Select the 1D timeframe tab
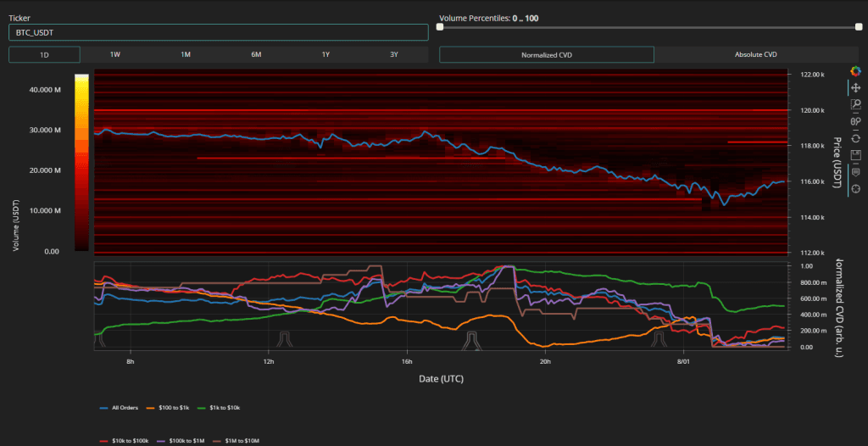 pos(44,54)
